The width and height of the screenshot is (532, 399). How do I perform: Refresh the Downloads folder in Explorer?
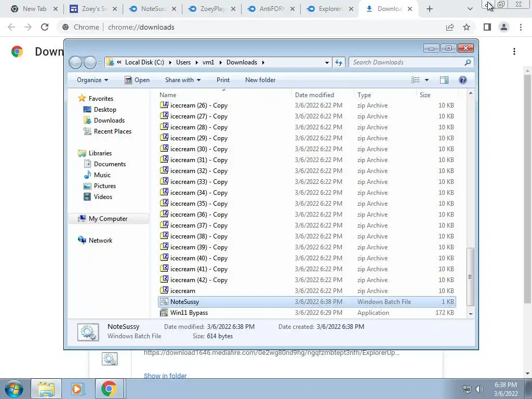[x=339, y=62]
